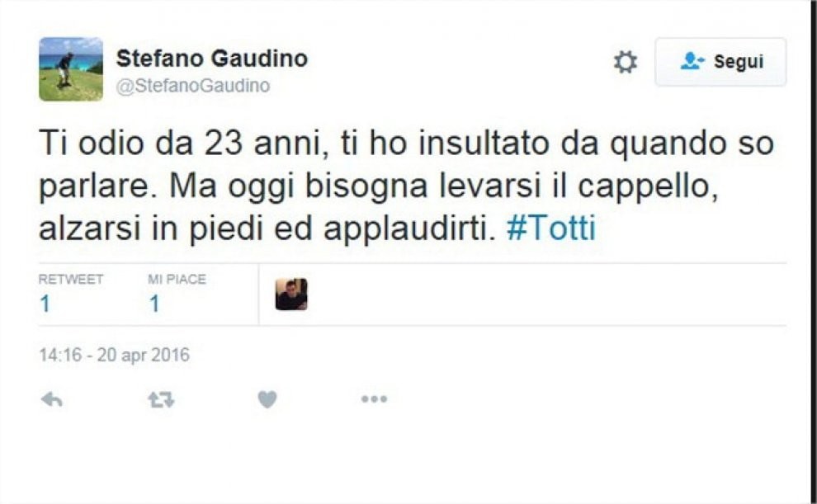817x504 pixels.
Task: Open the #Totti hashtag
Action: (x=550, y=228)
